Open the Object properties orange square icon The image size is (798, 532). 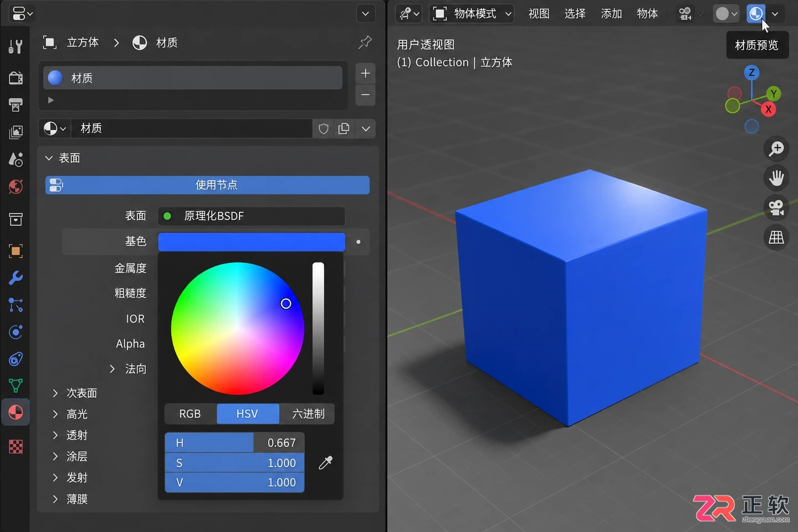point(16,251)
